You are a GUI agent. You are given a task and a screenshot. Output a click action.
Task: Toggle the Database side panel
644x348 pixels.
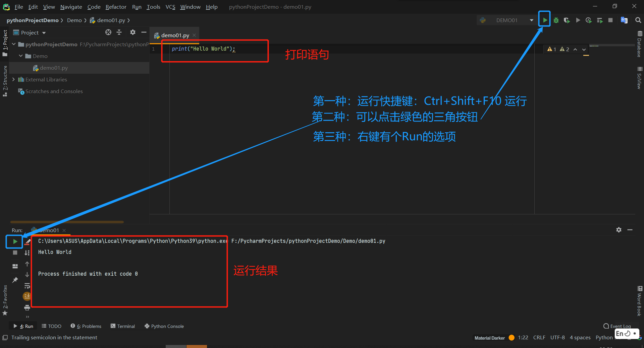640,44
